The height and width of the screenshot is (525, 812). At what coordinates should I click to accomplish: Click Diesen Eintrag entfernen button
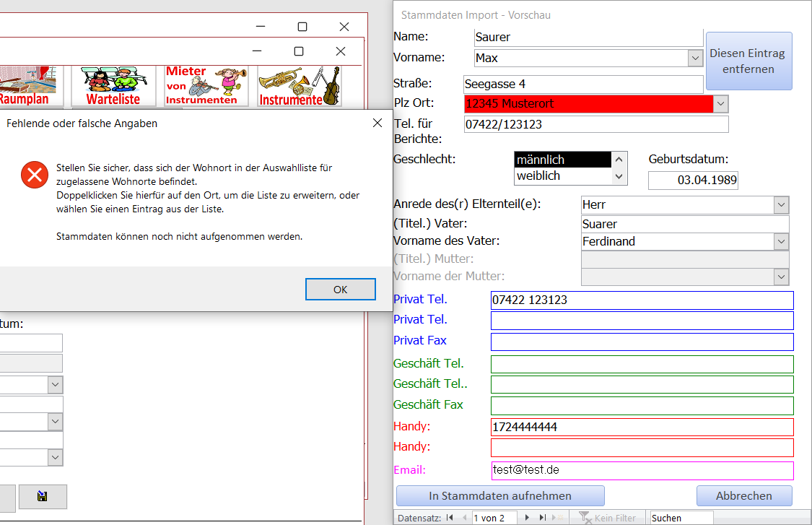pos(748,61)
